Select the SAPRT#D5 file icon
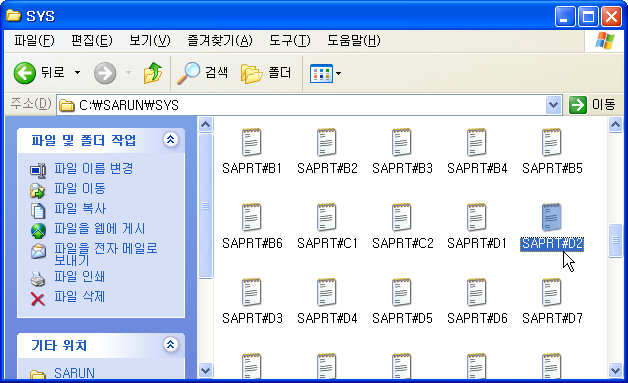Screen dimensions: 628x383 [x=402, y=292]
